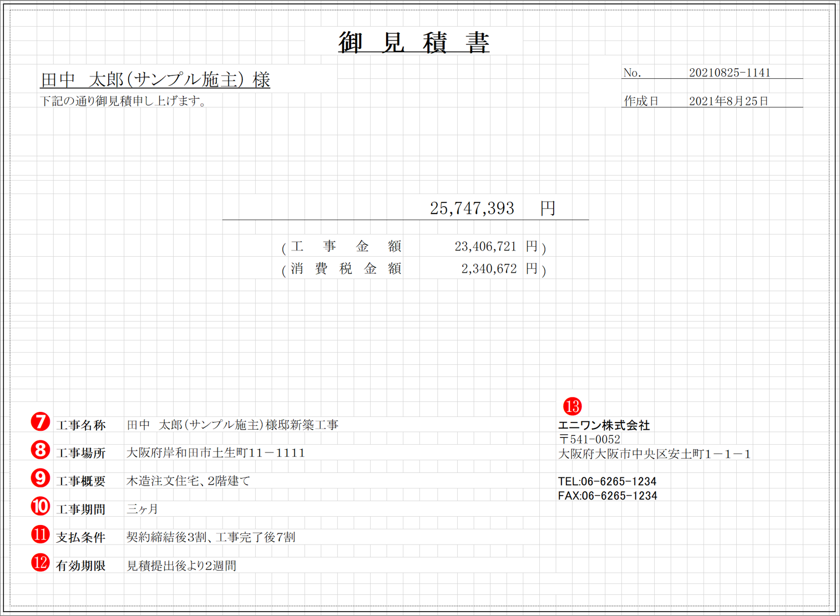Click the TEL number 06-6265-1234
The width and height of the screenshot is (840, 616).
point(608,481)
